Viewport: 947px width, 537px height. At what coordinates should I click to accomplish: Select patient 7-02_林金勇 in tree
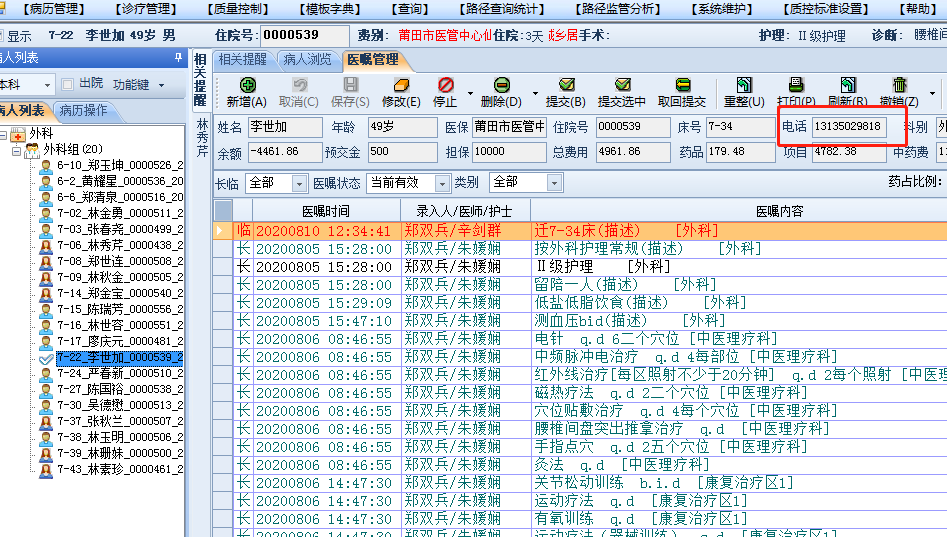coord(120,213)
